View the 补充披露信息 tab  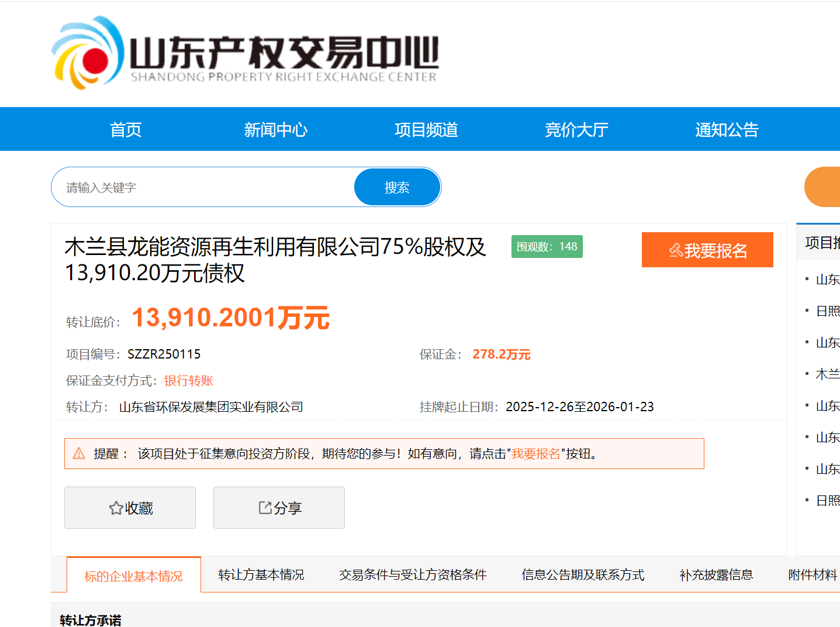(716, 575)
